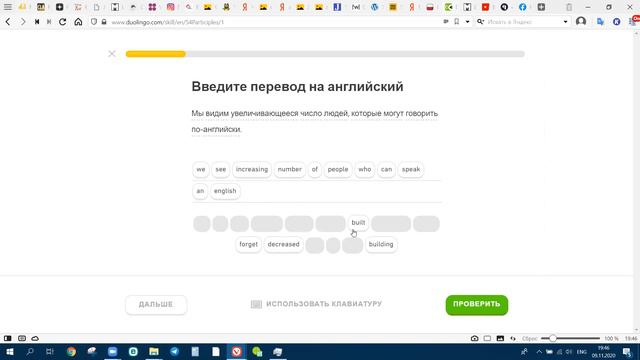Click the padlock site info icon
This screenshot has width=640, height=360.
104,22
